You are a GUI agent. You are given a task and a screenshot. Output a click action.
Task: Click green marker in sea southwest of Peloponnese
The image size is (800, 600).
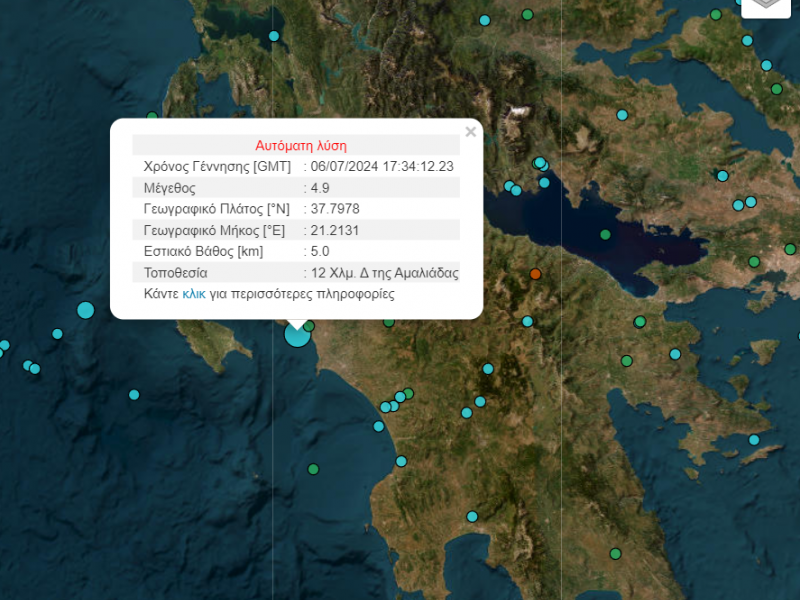[x=313, y=468]
